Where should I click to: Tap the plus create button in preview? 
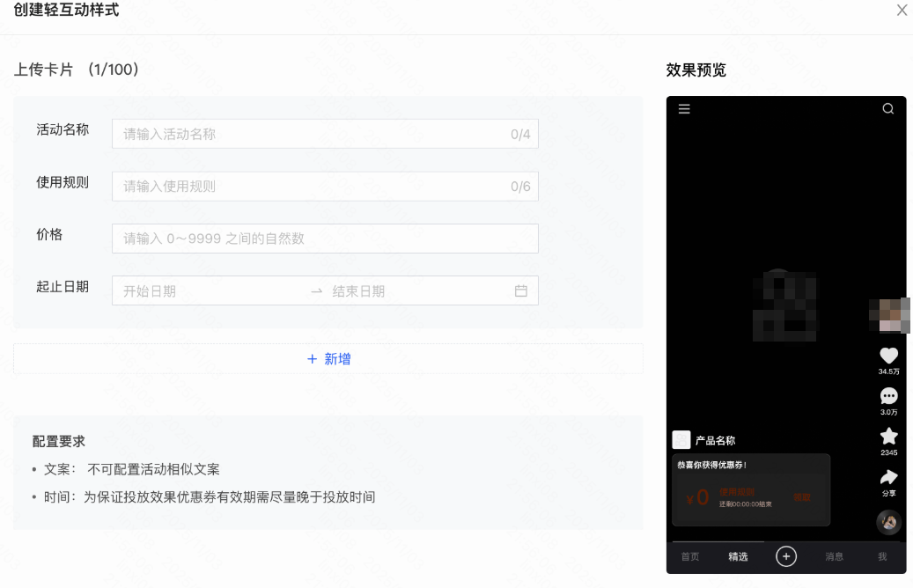[x=786, y=556]
